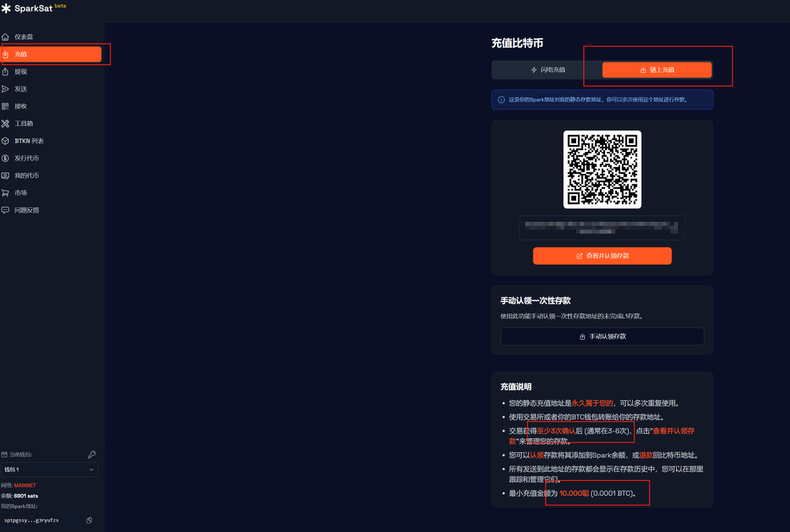Screen dimensions: 790x532
Task: Switch to the 链上充值 tab
Action: click(x=657, y=70)
